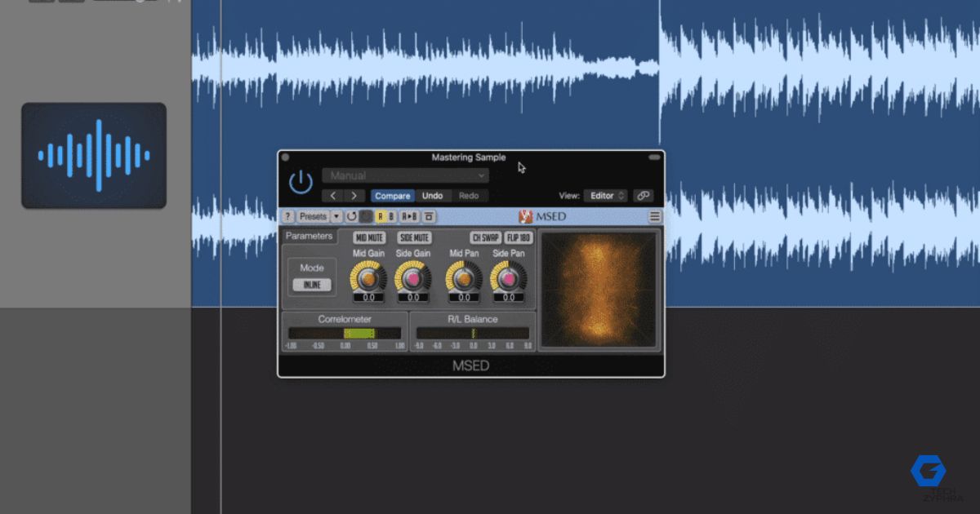Enable SIDE MUTE

click(413, 237)
